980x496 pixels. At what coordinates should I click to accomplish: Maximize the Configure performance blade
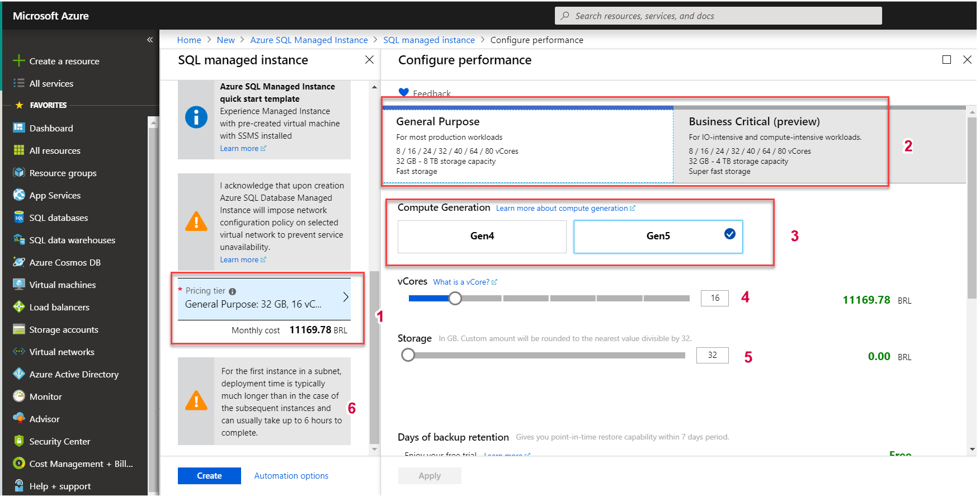click(x=946, y=60)
